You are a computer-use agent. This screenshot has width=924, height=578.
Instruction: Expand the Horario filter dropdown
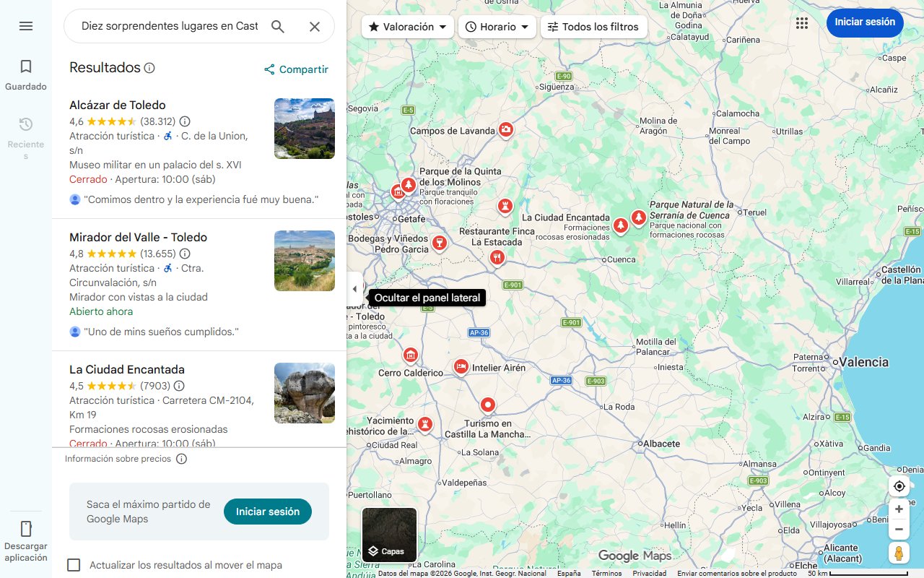click(497, 27)
